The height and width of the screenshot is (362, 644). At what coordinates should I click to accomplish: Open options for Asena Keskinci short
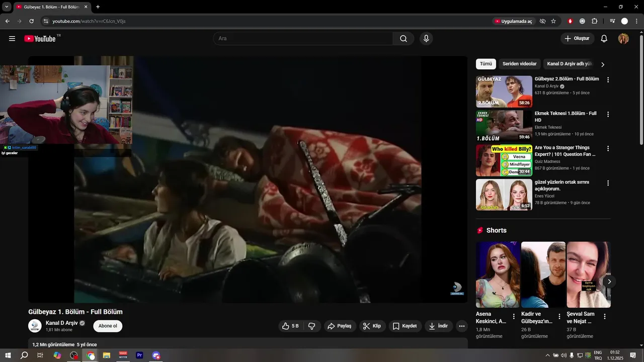click(514, 317)
